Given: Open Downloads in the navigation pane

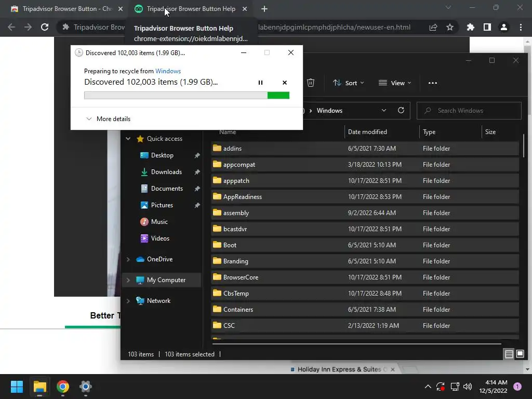Looking at the screenshot, I should [166, 171].
